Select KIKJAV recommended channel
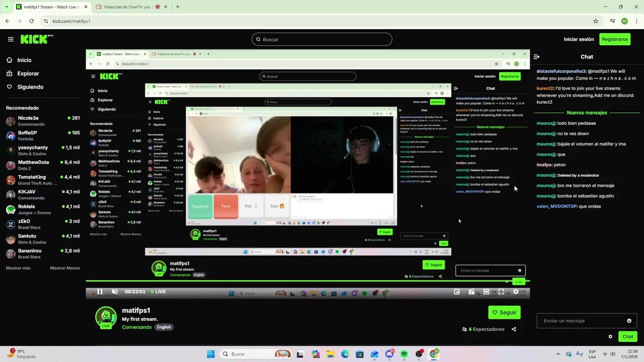This screenshot has width=644, height=362. (43, 195)
